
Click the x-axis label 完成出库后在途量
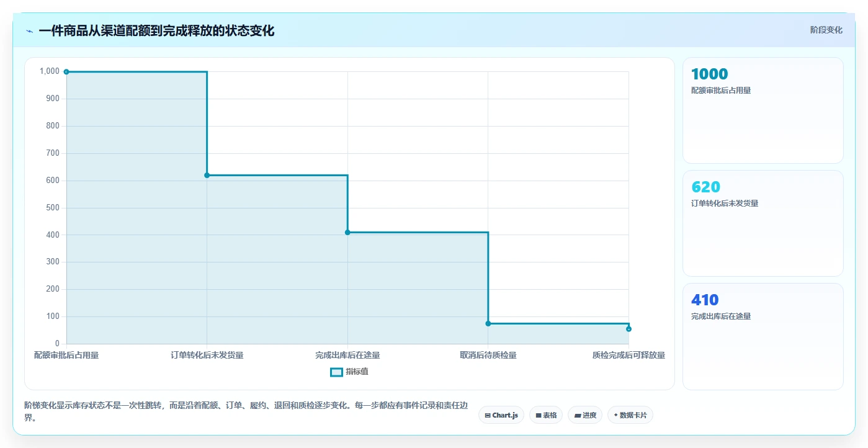[x=347, y=356]
